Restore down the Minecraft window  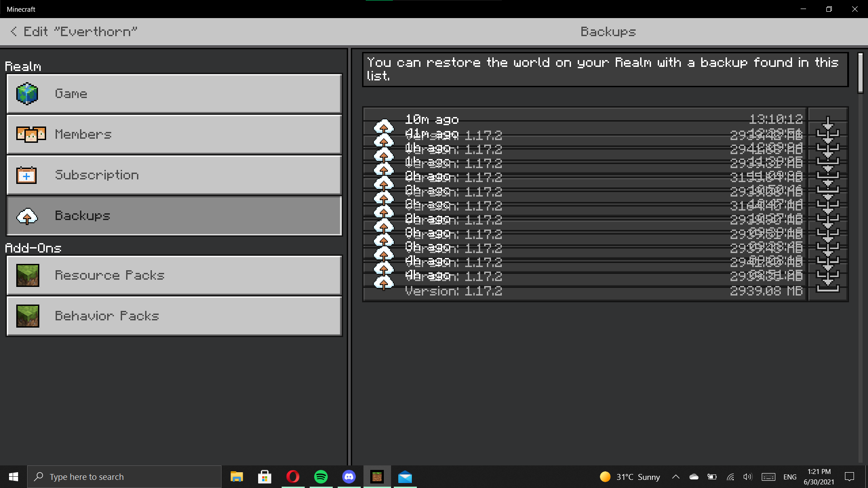pyautogui.click(x=829, y=9)
